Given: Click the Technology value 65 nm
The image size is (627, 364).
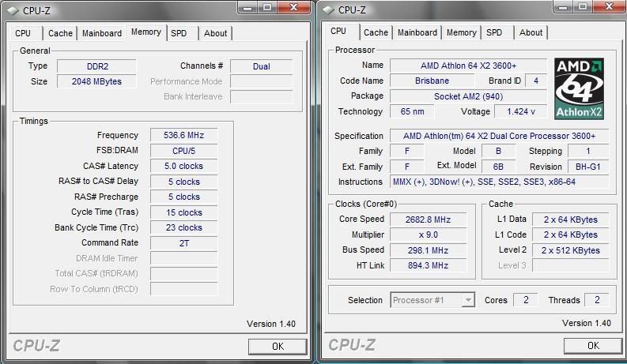Looking at the screenshot, I should (412, 111).
